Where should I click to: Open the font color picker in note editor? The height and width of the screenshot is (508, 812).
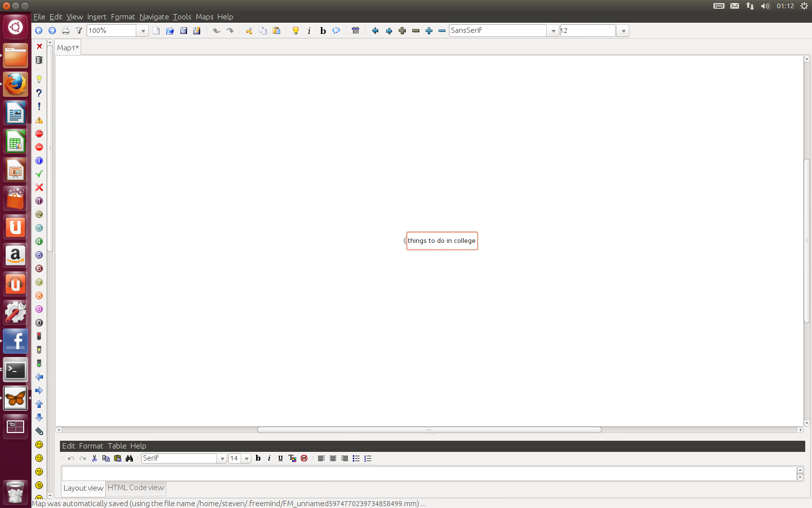tap(292, 458)
